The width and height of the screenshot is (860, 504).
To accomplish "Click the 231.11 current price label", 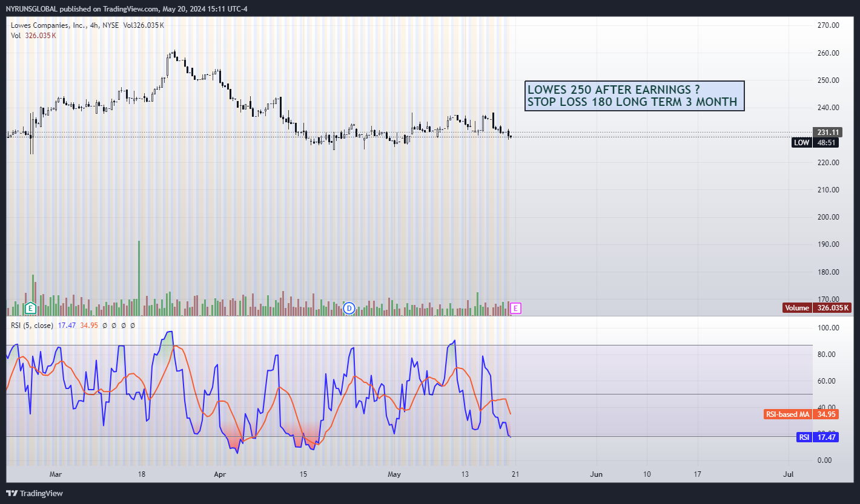I will coord(827,132).
